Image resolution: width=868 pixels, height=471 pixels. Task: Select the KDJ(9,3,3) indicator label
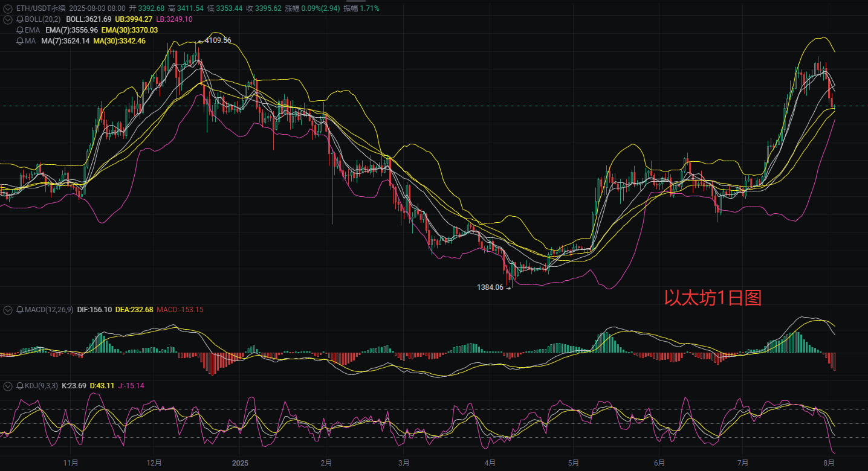point(41,385)
